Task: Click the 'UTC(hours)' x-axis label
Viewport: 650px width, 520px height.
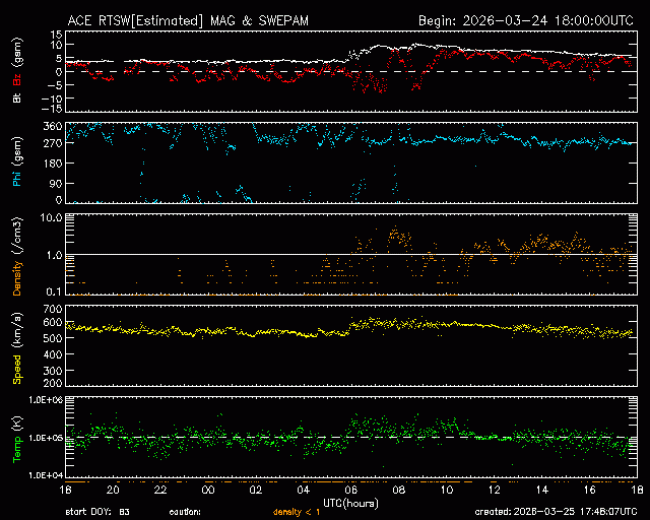Action: point(351,504)
